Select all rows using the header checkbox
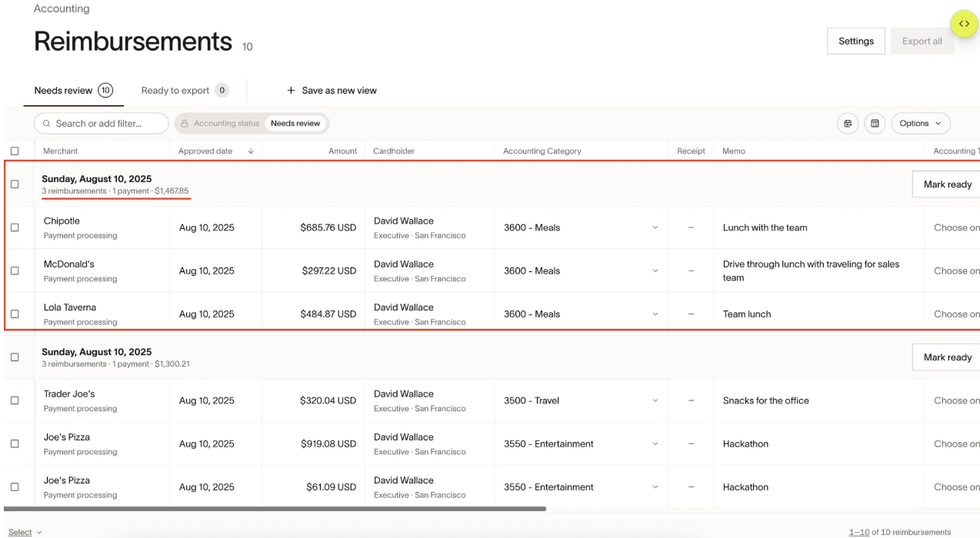 [14, 151]
